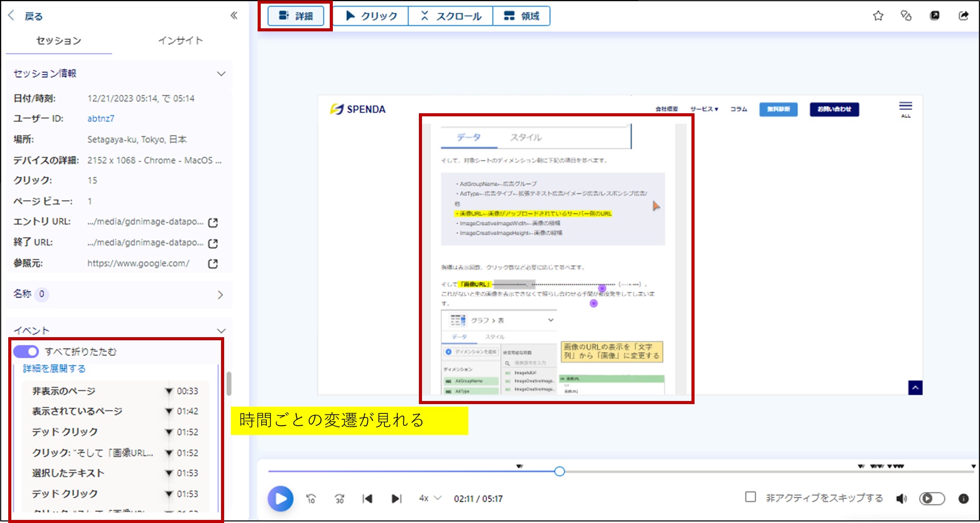Viewport: 980px width, 523px height.
Task: Open the referrer URL external link icon
Action: [213, 264]
